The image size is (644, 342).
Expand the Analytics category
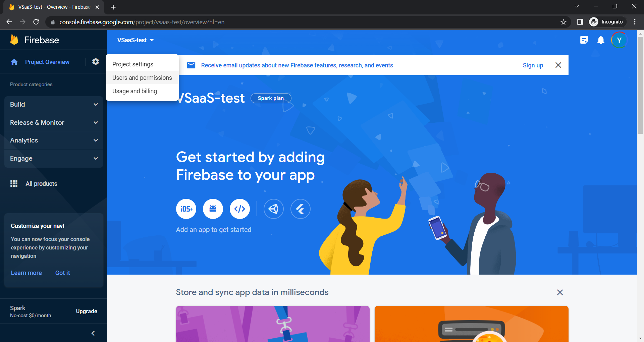pos(54,140)
